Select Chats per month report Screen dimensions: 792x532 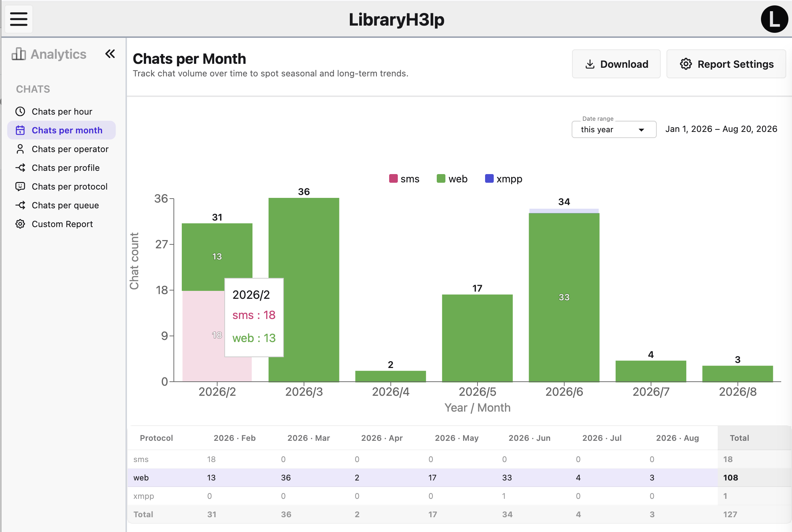(x=61, y=130)
